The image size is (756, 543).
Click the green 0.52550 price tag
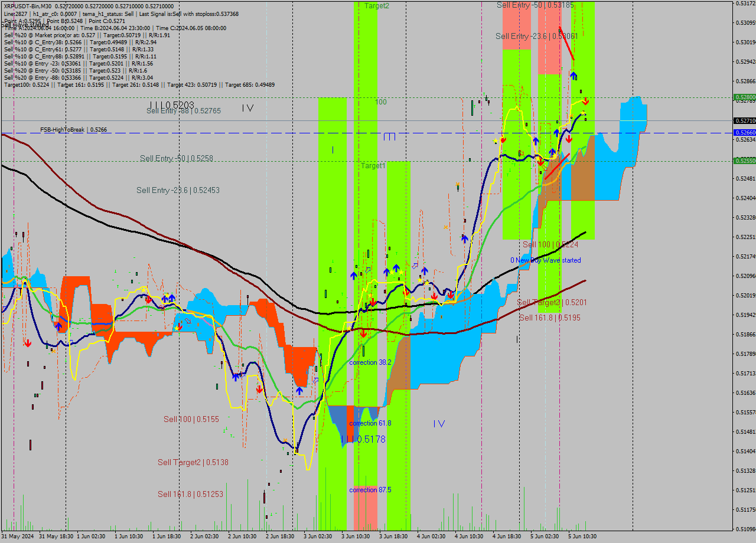(x=744, y=161)
